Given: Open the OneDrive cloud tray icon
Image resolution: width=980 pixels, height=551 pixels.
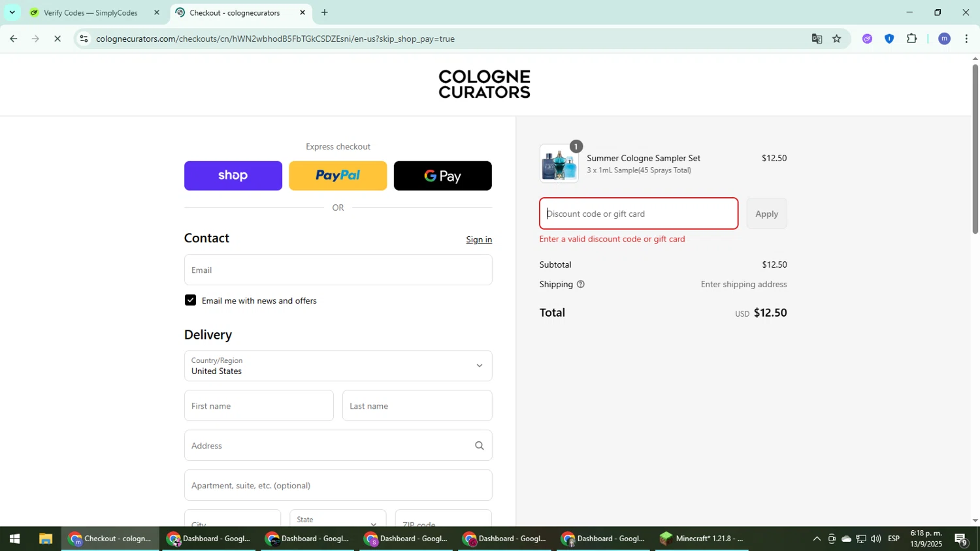Looking at the screenshot, I should coord(846,539).
